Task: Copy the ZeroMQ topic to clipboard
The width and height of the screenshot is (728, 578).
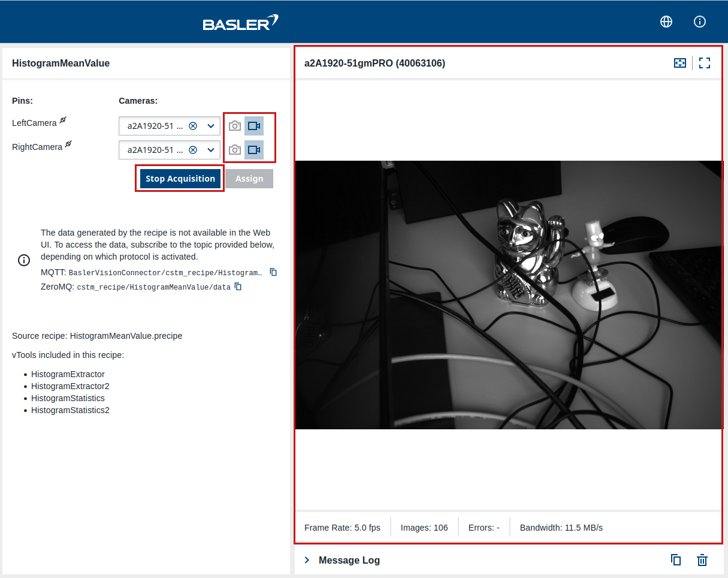Action: point(238,287)
